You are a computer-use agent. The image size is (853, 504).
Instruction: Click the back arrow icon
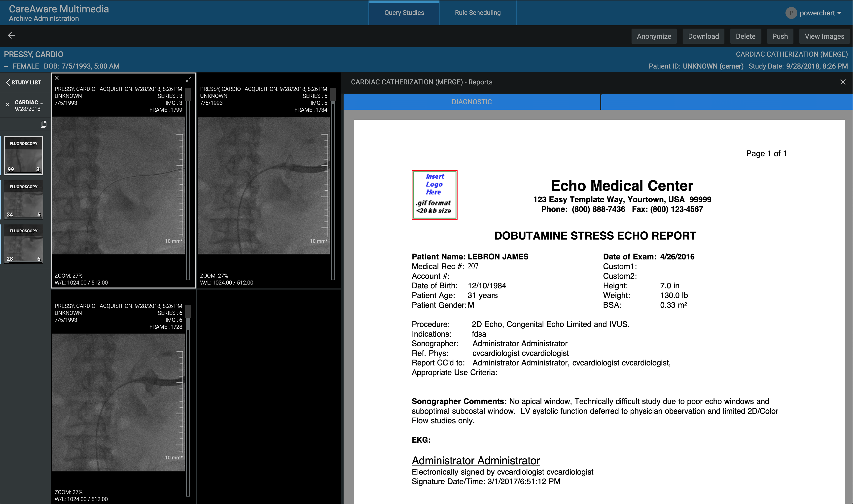12,35
